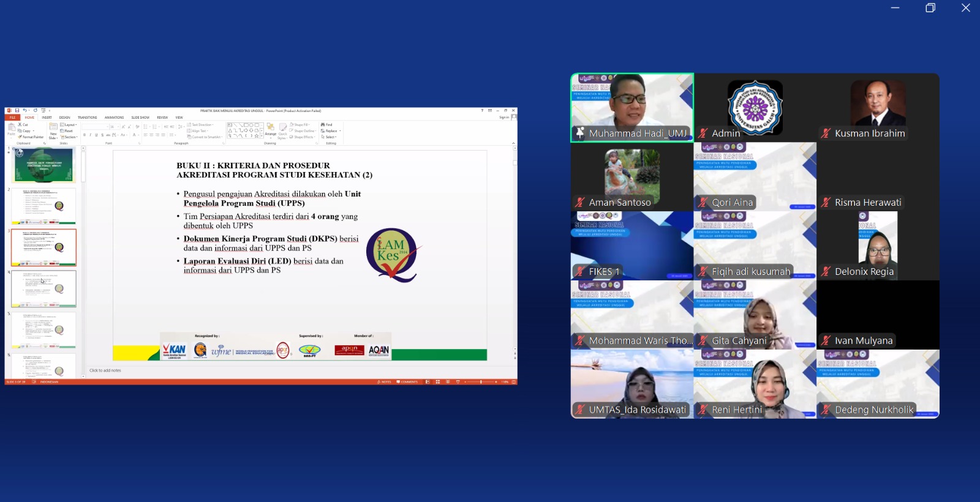Open the Transitions ribbon tab
980x502 pixels.
click(87, 118)
